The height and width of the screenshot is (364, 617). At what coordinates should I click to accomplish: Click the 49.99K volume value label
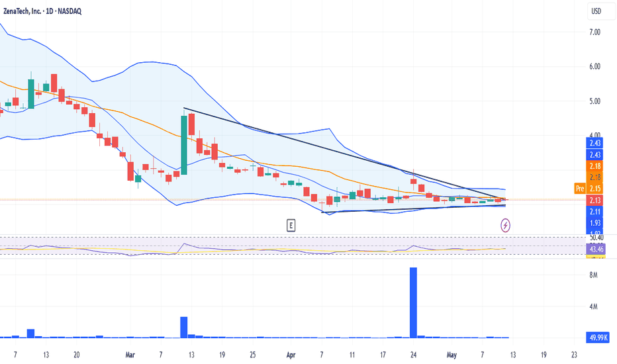tap(598, 338)
